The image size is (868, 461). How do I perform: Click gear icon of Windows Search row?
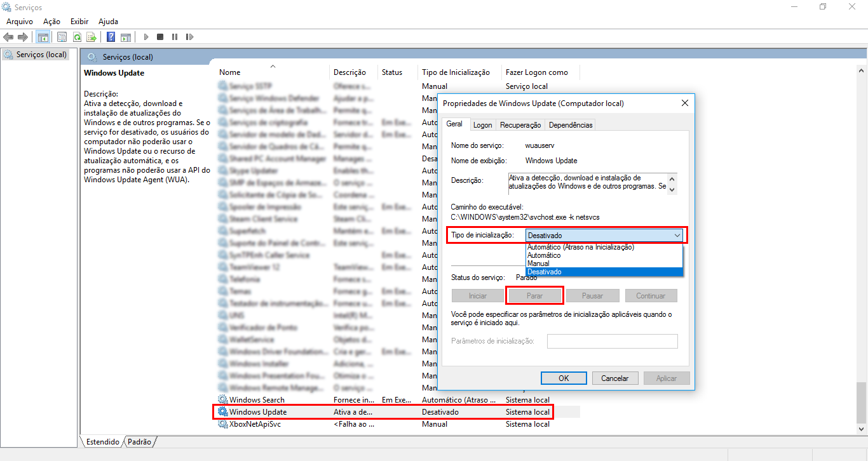pos(222,399)
